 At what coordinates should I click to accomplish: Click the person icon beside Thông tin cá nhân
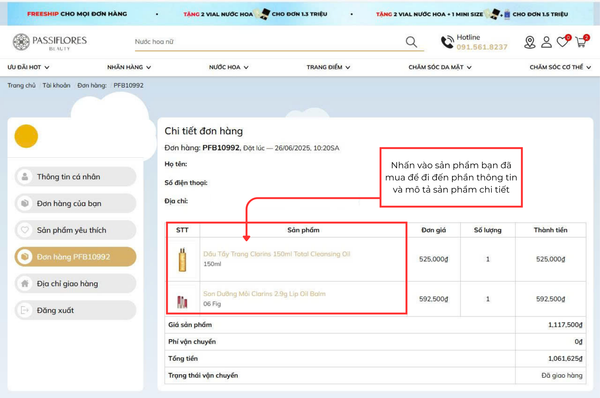25,177
